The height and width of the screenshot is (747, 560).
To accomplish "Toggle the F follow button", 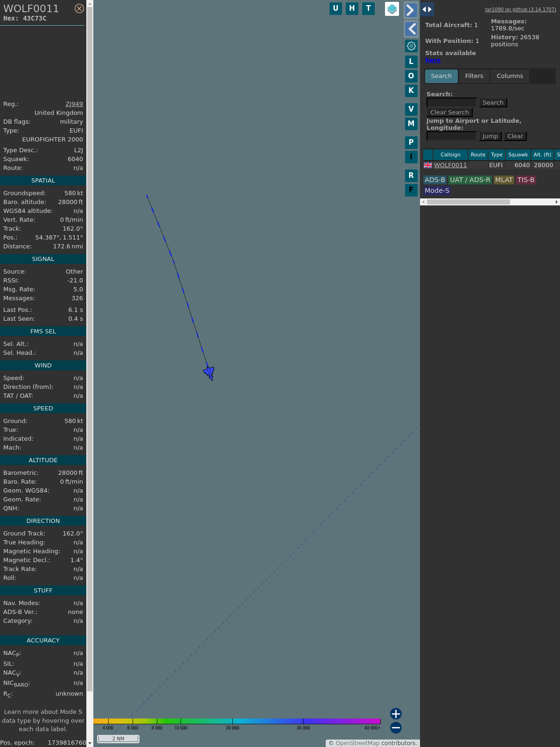I will [x=411, y=190].
